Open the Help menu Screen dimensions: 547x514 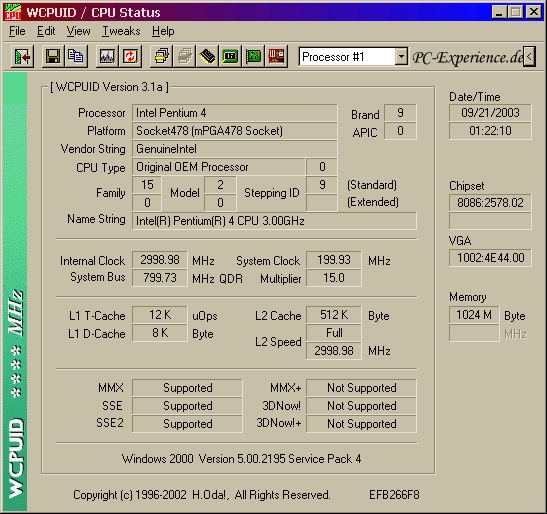click(x=163, y=31)
